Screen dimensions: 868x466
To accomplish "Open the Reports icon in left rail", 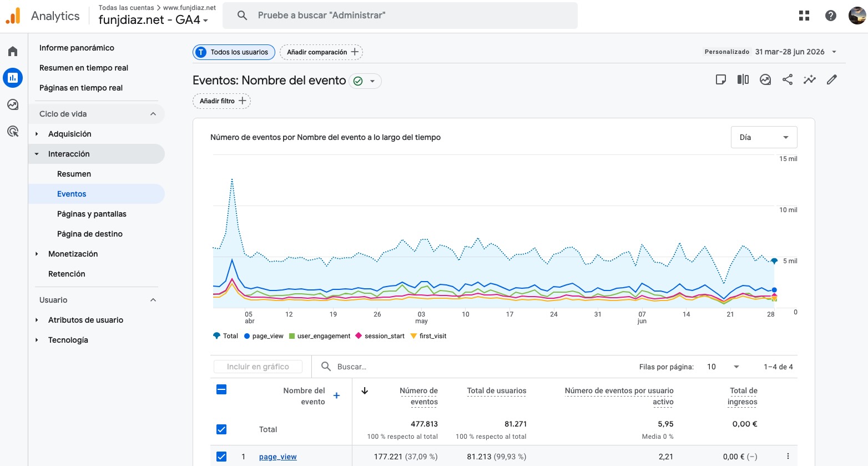I will click(13, 78).
